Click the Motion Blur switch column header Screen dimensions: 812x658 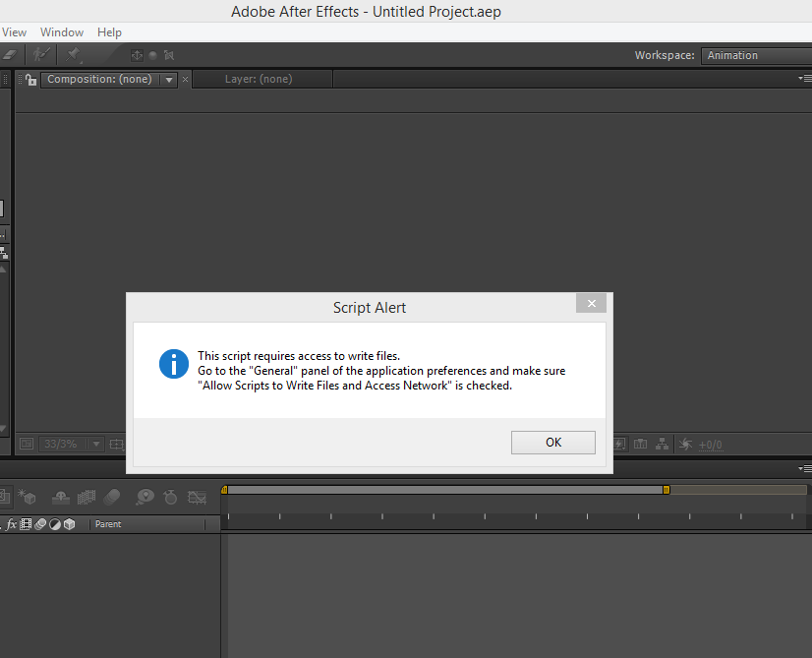pyautogui.click(x=40, y=524)
